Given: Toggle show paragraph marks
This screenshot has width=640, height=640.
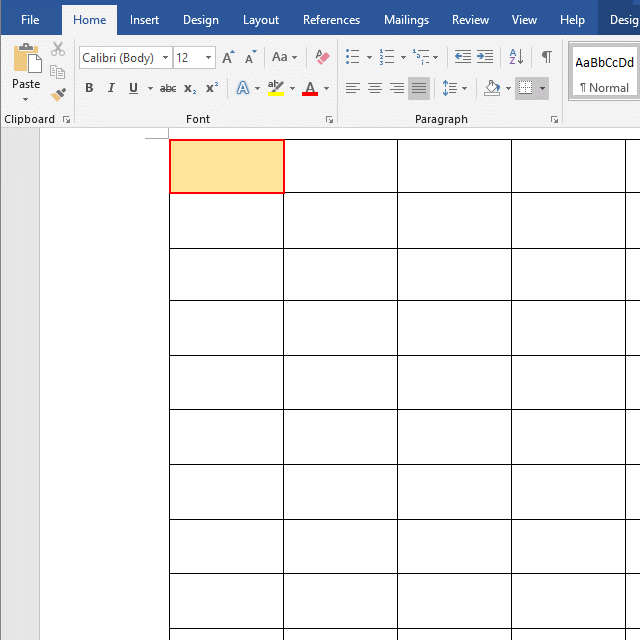Looking at the screenshot, I should coord(547,57).
